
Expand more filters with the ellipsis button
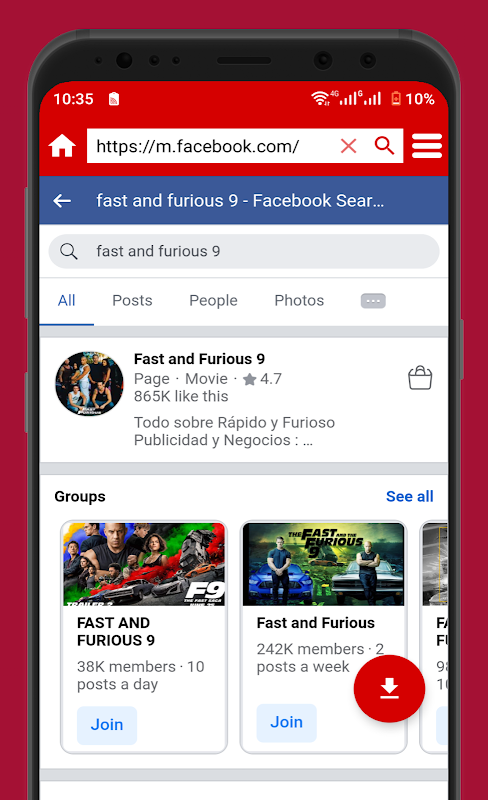[x=373, y=301]
